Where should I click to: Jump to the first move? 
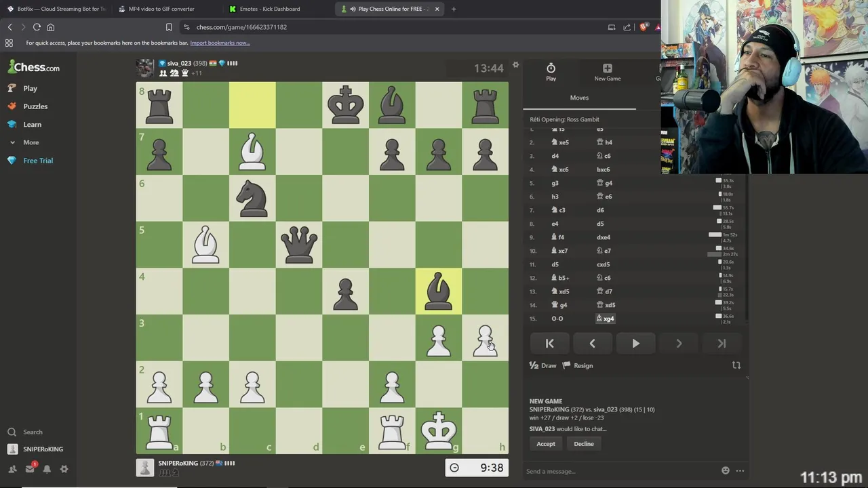[549, 344]
